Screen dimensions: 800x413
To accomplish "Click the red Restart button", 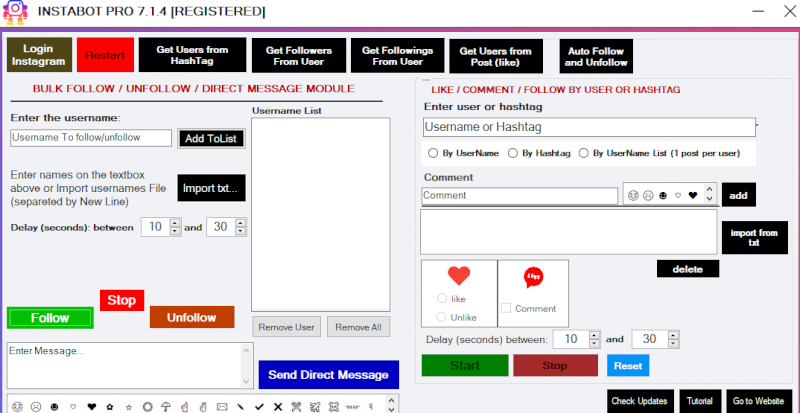I will click(x=105, y=55).
